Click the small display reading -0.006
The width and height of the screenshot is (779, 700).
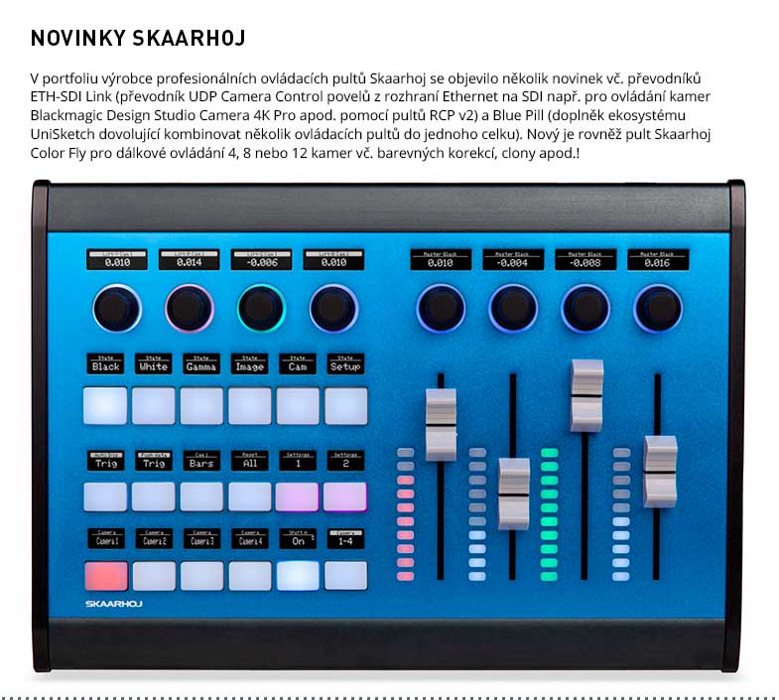tap(261, 259)
